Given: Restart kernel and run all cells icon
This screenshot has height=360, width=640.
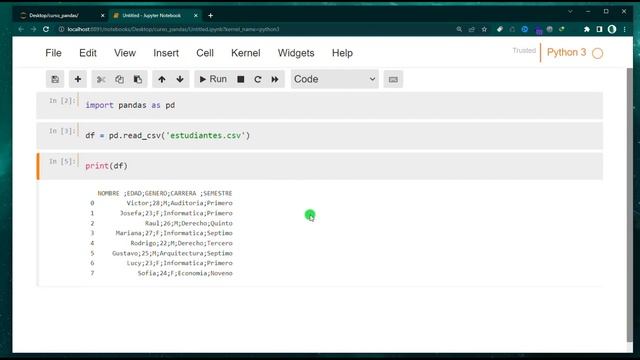Looking at the screenshot, I should point(275,79).
